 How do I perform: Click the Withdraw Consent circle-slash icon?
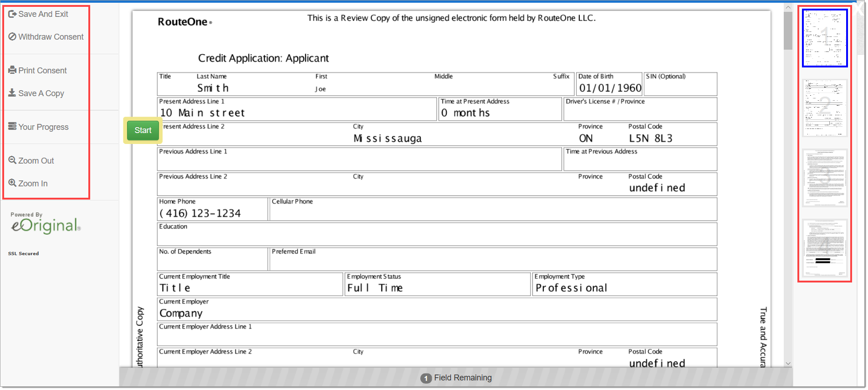point(12,37)
